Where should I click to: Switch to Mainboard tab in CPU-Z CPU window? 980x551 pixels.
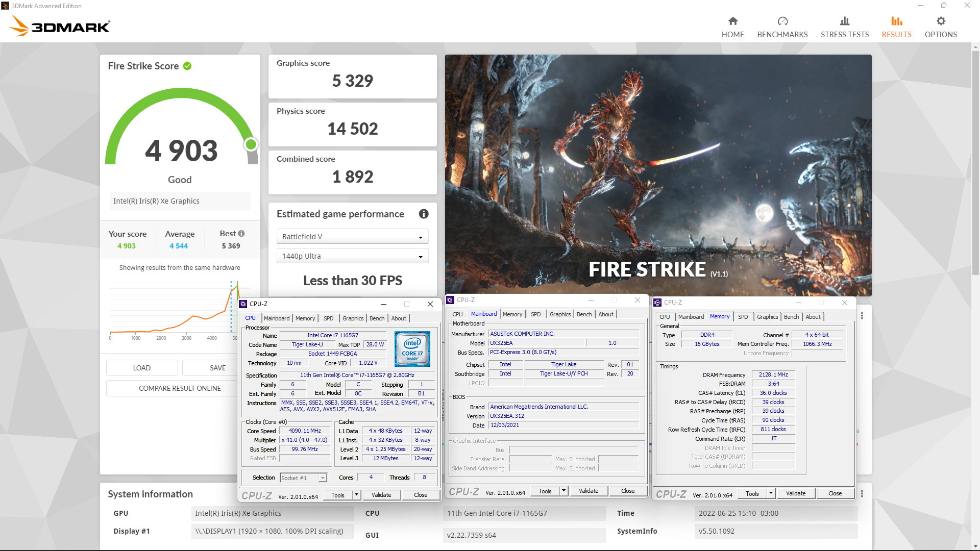click(277, 318)
